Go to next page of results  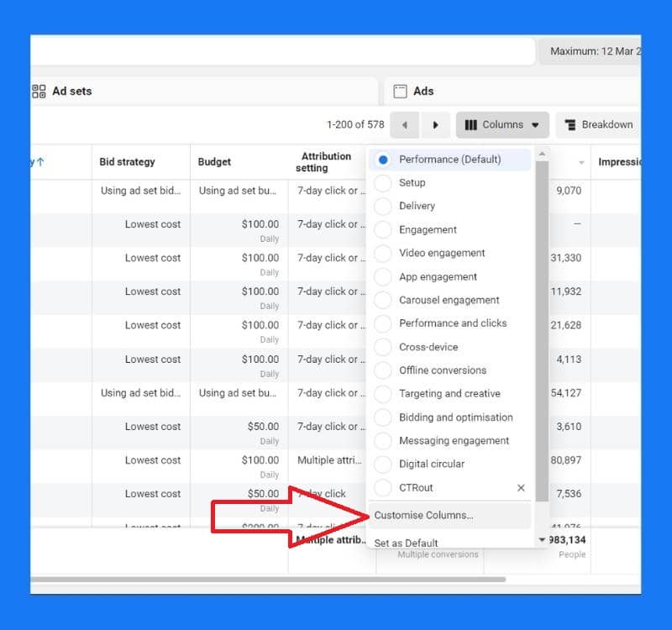point(435,124)
